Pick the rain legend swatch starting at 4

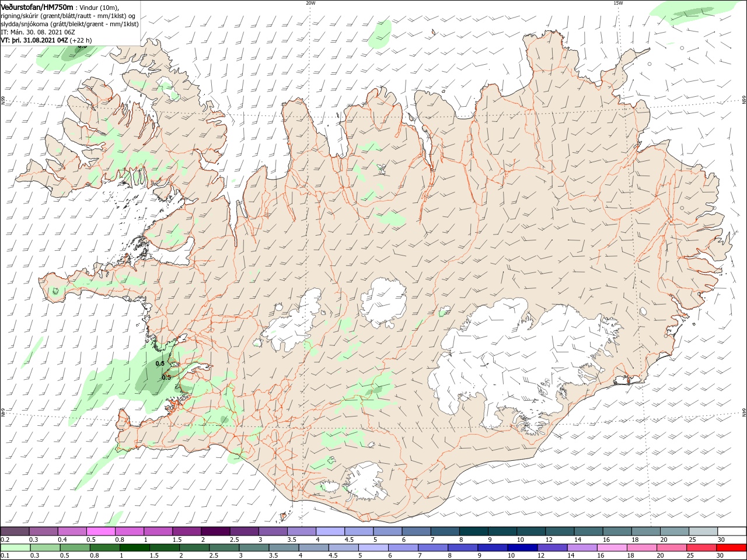click(313, 548)
